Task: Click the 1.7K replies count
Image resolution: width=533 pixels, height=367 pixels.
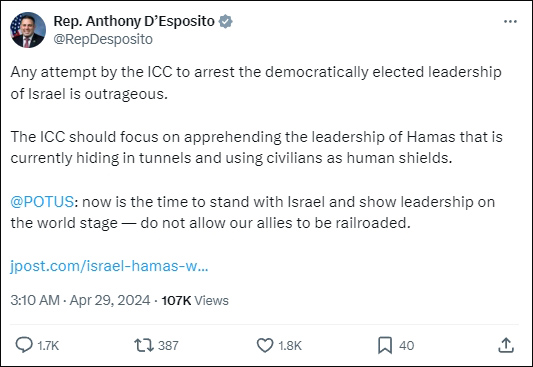Action: 48,346
